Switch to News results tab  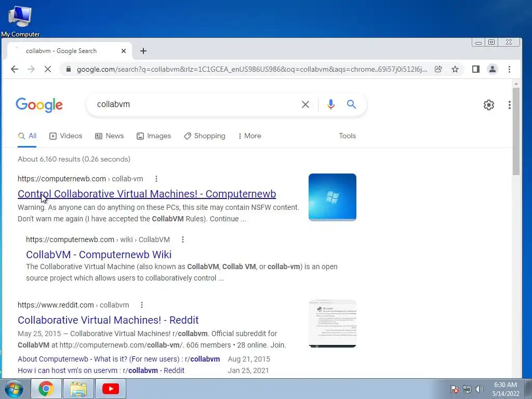tap(109, 136)
